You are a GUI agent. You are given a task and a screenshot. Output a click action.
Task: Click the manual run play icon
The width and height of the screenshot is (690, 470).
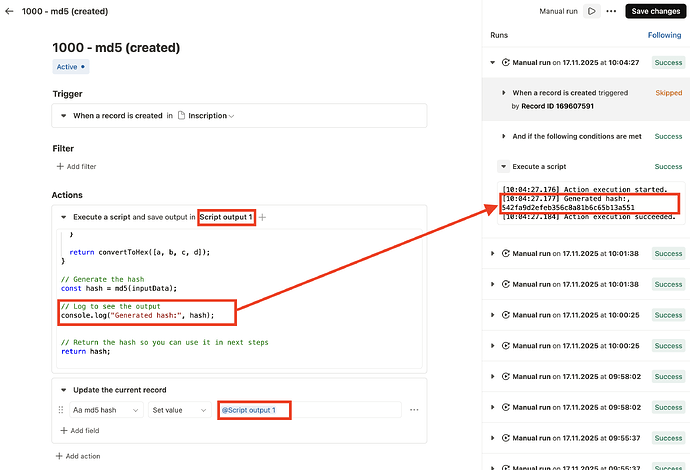pyautogui.click(x=592, y=11)
